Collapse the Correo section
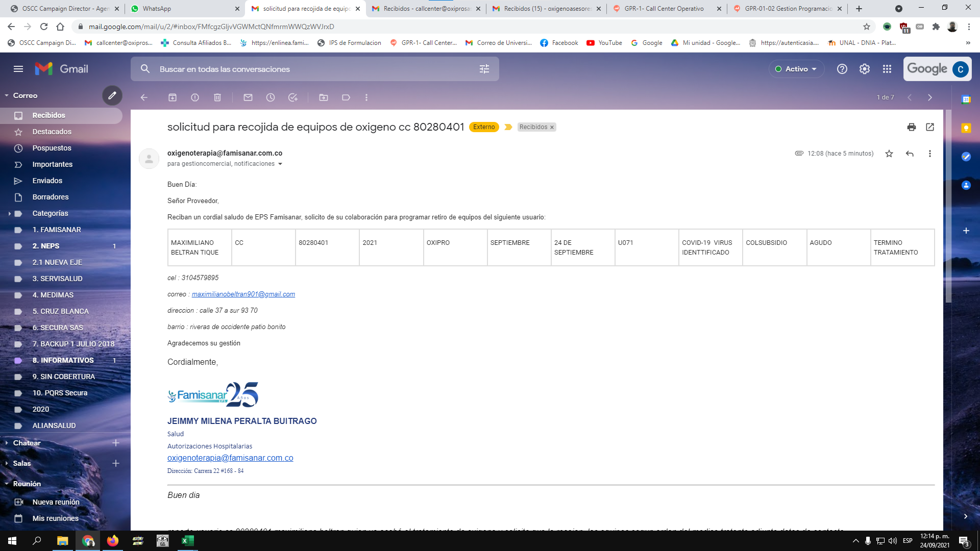The image size is (980, 551). (7, 95)
